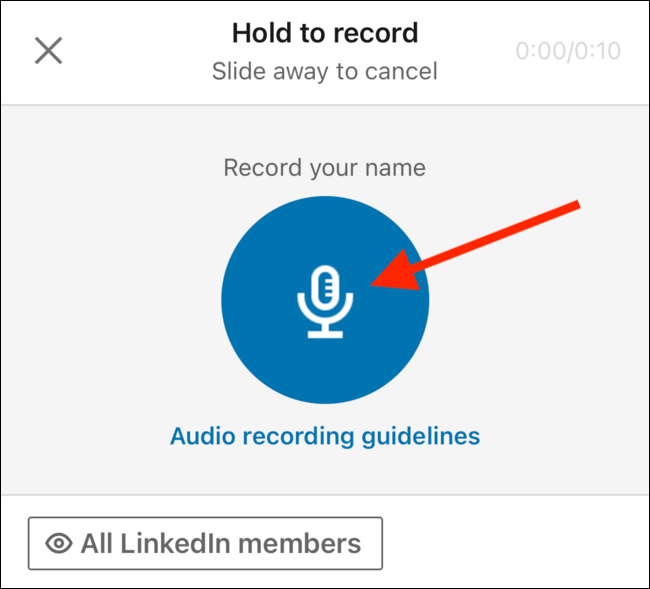Tap the blue circular record button
This screenshot has height=589, width=650.
[x=325, y=300]
